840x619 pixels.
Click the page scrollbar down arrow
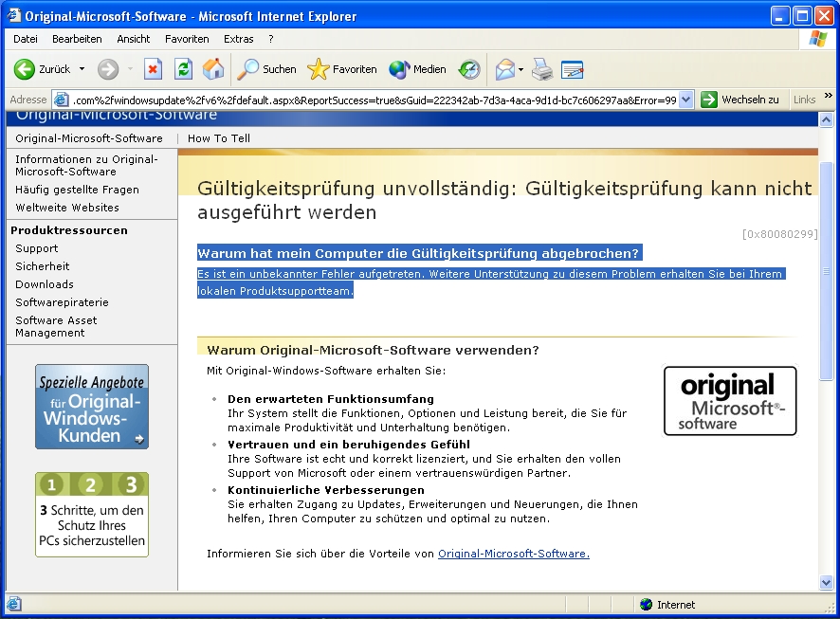[x=826, y=583]
